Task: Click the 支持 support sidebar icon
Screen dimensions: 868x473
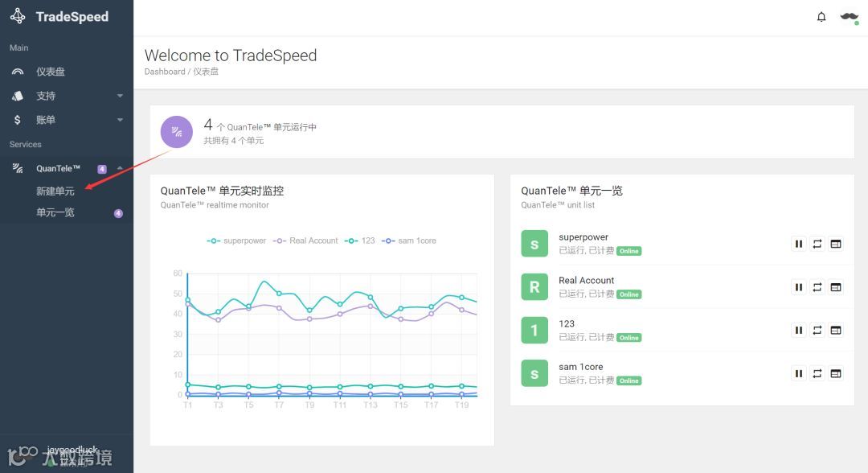Action: (18, 96)
